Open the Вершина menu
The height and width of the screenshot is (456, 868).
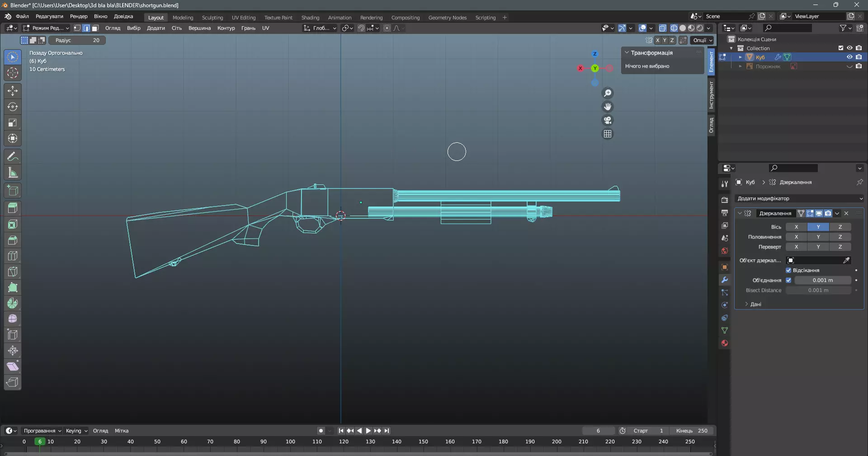click(199, 28)
